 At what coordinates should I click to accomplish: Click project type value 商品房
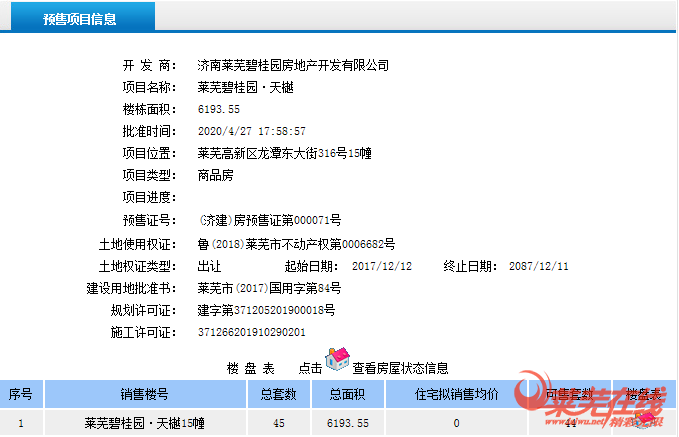pos(216,175)
